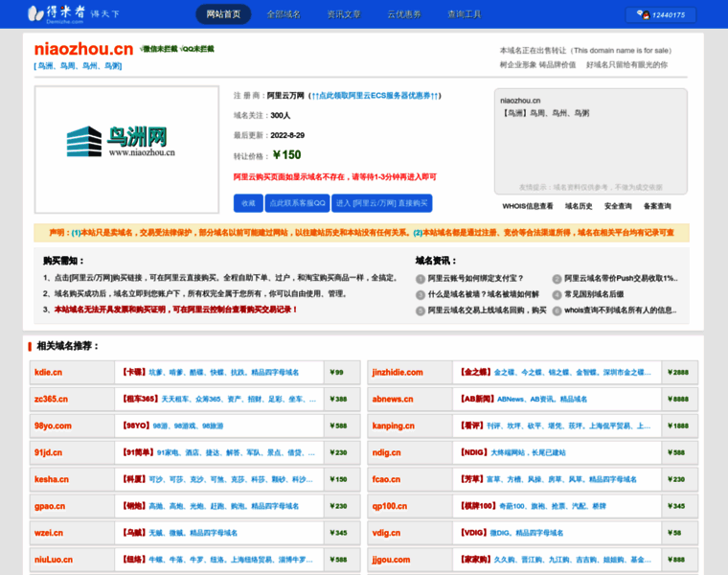Open the Aliyun ECS coupon link

pos(375,96)
